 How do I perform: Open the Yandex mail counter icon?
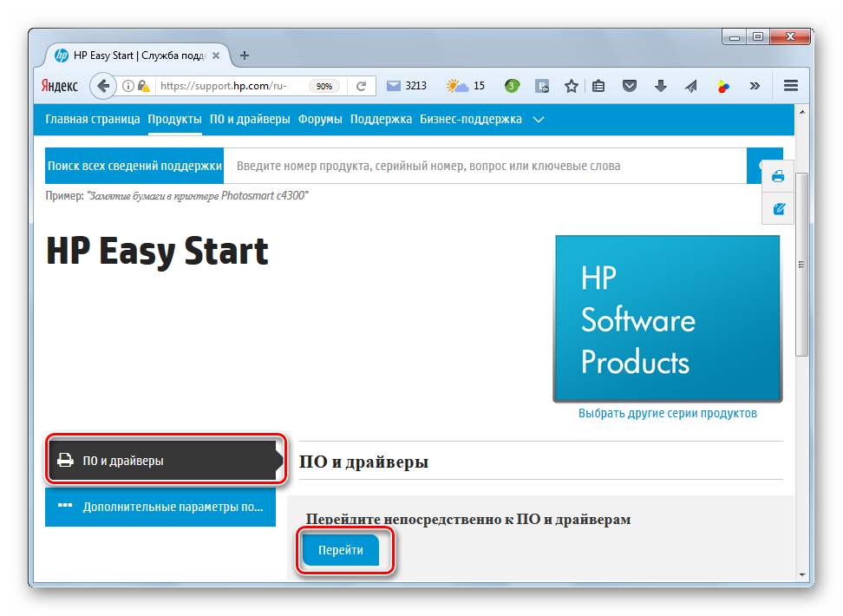[x=395, y=86]
